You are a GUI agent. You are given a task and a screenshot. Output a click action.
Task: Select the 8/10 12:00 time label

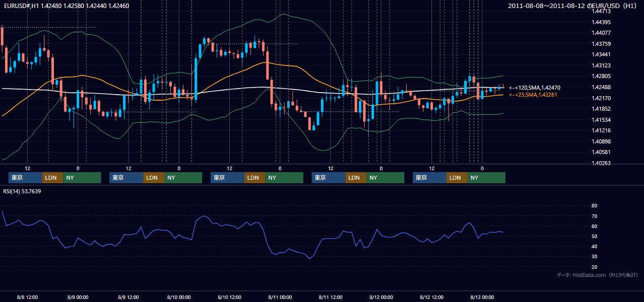pos(229,297)
